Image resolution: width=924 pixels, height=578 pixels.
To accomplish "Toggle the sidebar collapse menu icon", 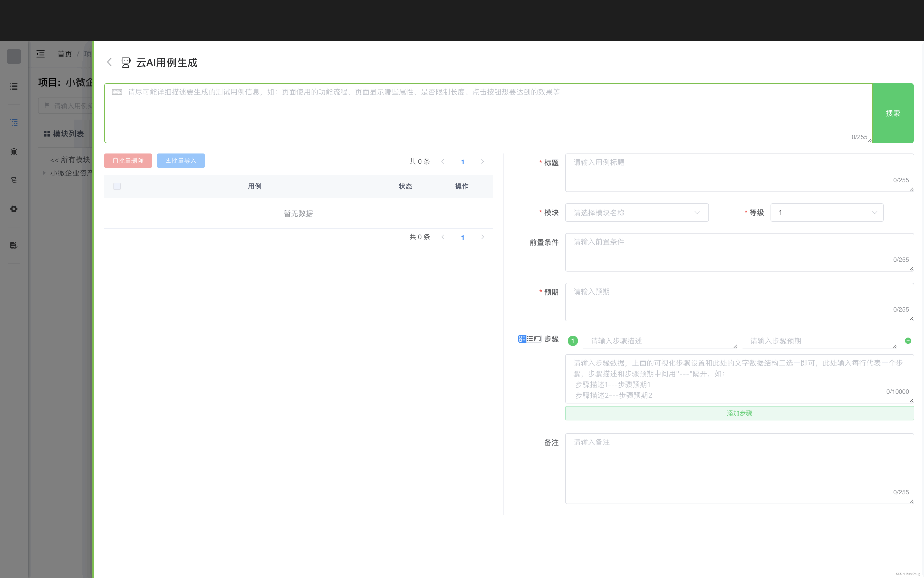I will pyautogui.click(x=41, y=54).
